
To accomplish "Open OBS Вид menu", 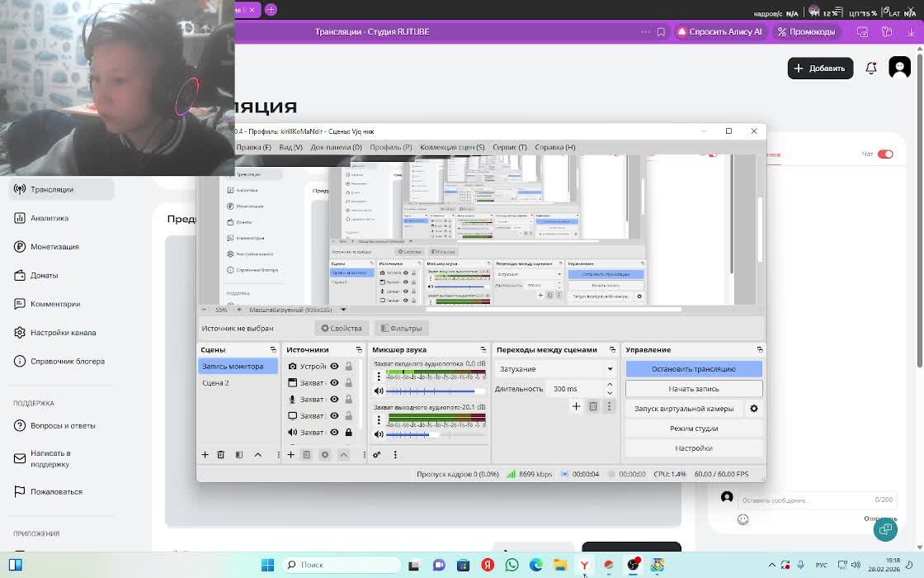I will pos(290,147).
